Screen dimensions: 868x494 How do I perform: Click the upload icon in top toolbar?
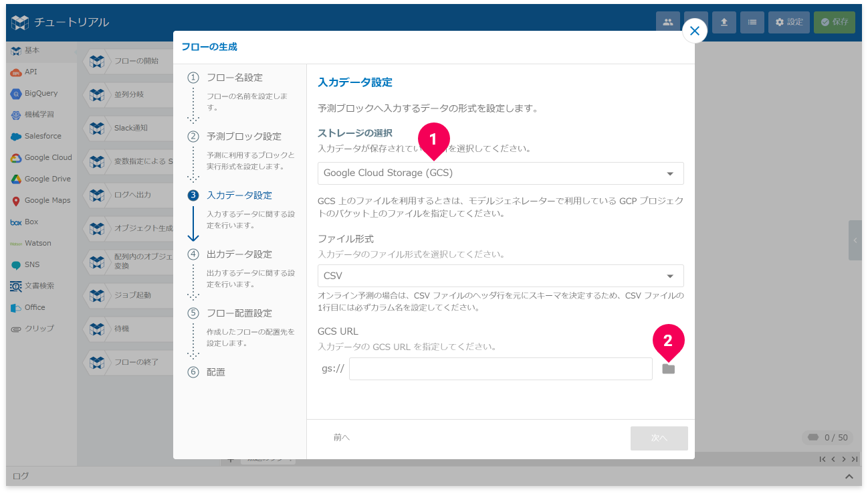click(724, 22)
